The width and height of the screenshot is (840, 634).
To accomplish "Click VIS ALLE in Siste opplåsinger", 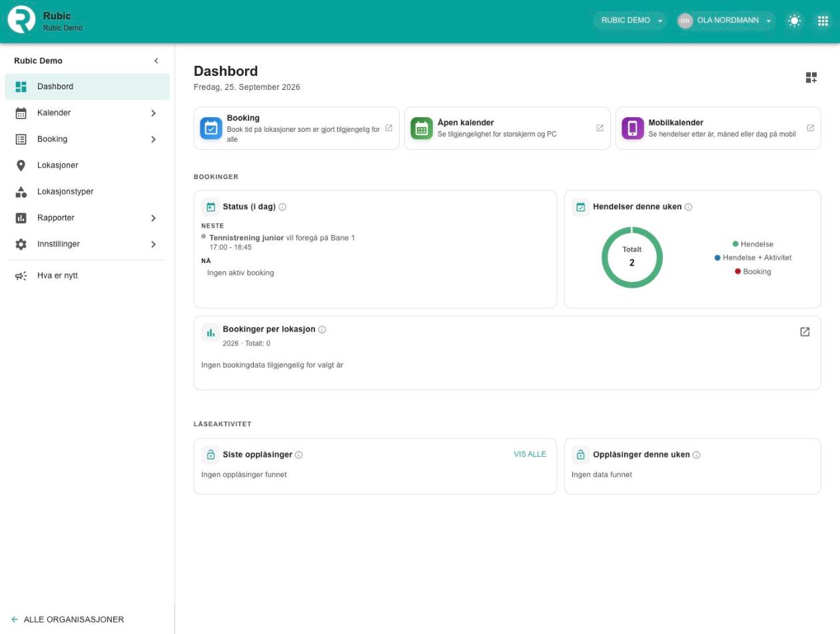I will point(530,454).
